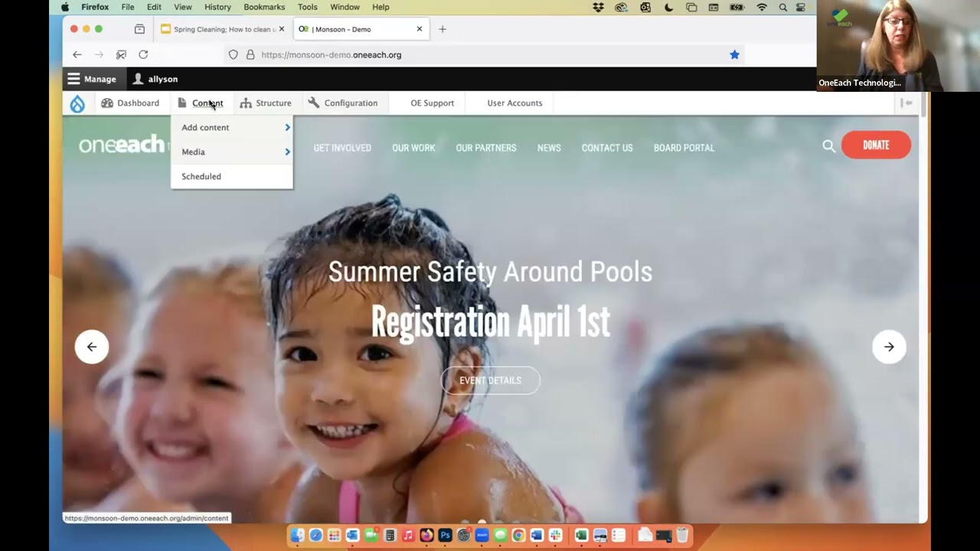This screenshot has width=980, height=551.
Task: Open Finder from the Dock
Action: pos(297,536)
